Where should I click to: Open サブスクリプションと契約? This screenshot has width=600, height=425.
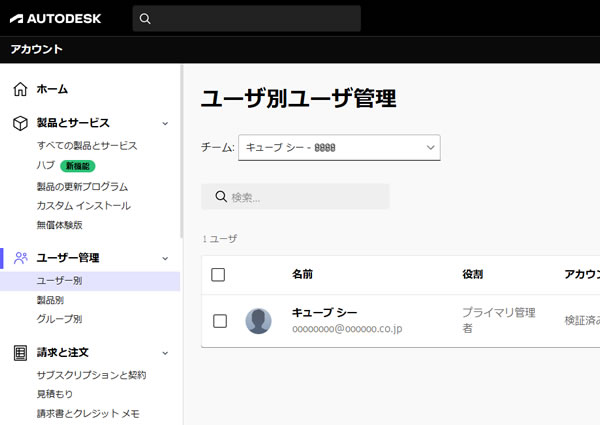[x=91, y=375]
